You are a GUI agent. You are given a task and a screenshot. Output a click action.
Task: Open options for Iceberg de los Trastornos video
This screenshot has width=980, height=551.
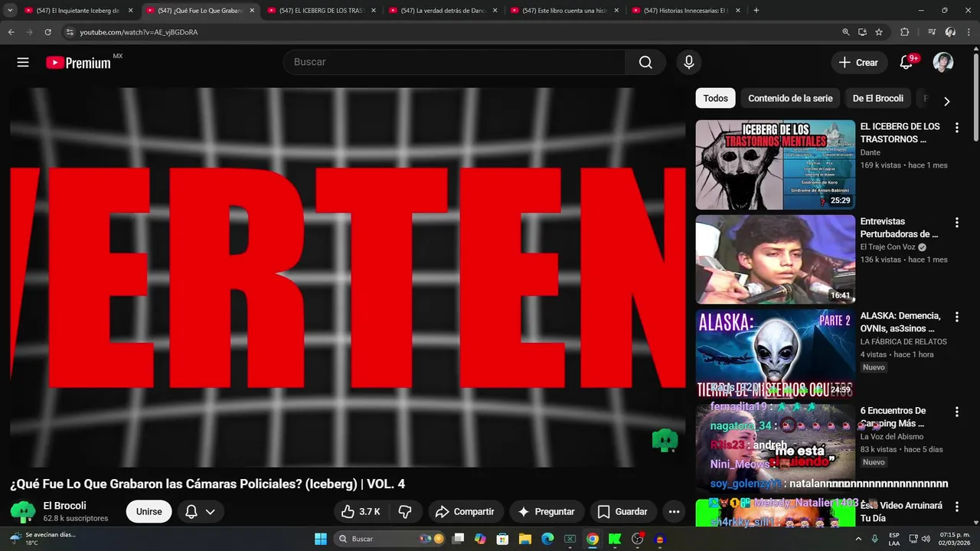pyautogui.click(x=956, y=128)
